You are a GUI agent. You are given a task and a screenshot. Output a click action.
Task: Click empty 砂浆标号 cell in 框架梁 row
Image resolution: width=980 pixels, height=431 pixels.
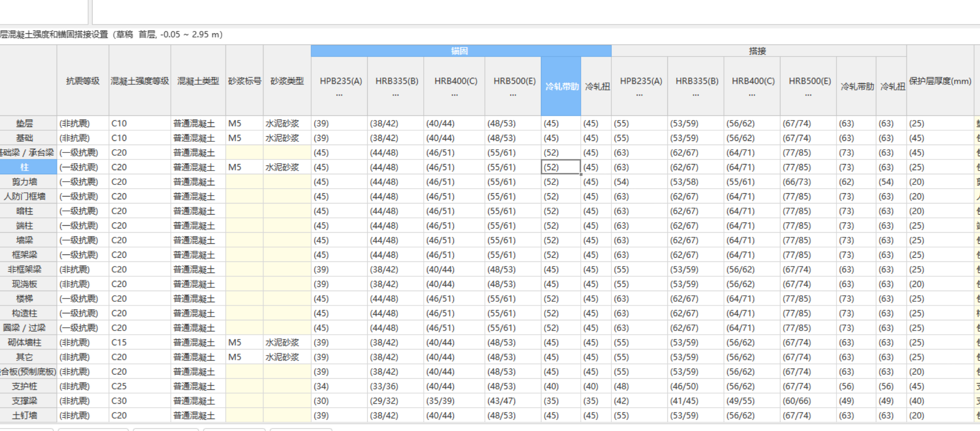(245, 255)
